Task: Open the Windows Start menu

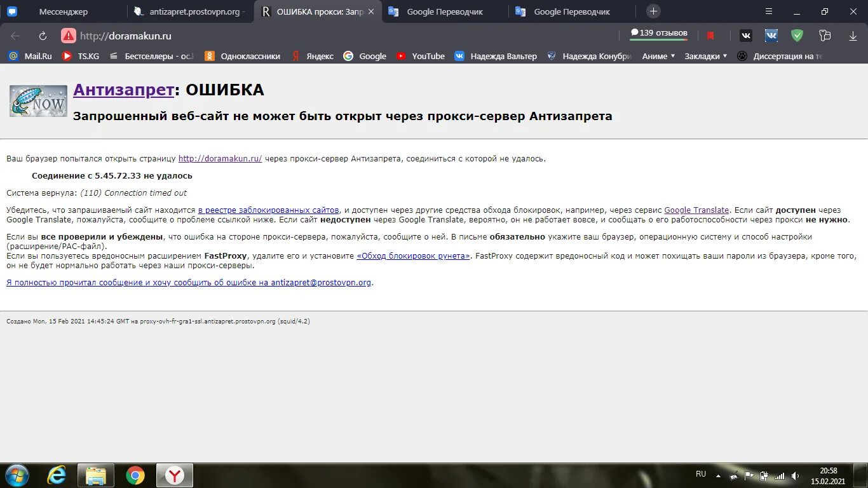Action: 17,475
